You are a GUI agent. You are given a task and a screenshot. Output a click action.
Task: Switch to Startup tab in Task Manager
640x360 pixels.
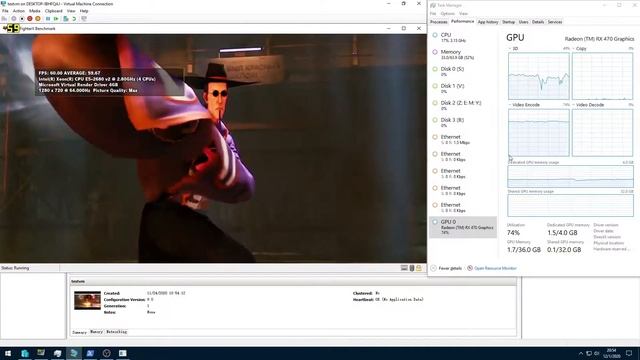509,22
